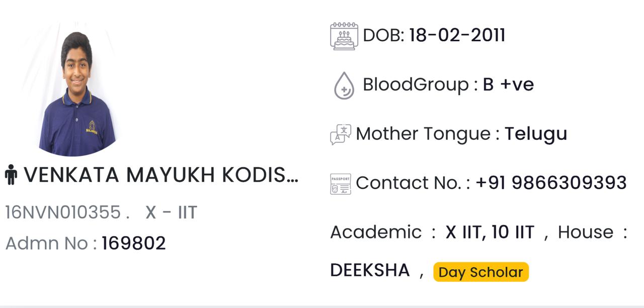
Task: Click the phone number +91 9866309393
Action: 551,183
